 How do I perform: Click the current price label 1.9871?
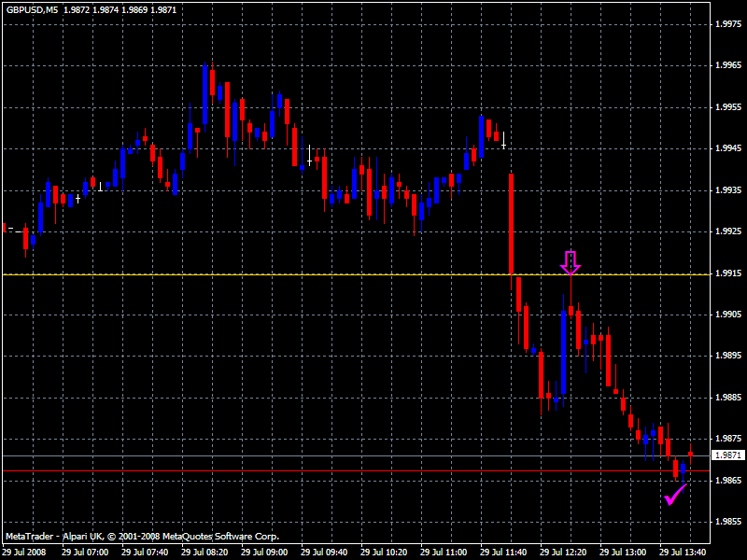727,455
